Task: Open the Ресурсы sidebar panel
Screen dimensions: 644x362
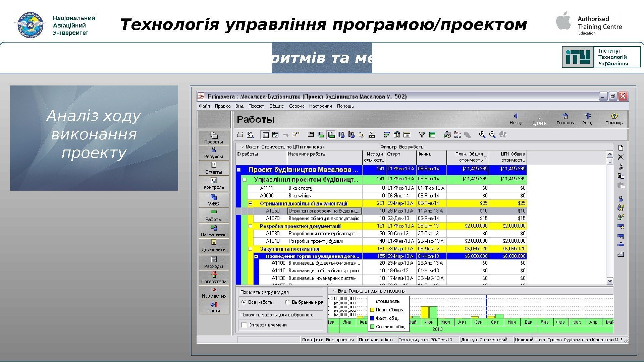Action: [214, 153]
